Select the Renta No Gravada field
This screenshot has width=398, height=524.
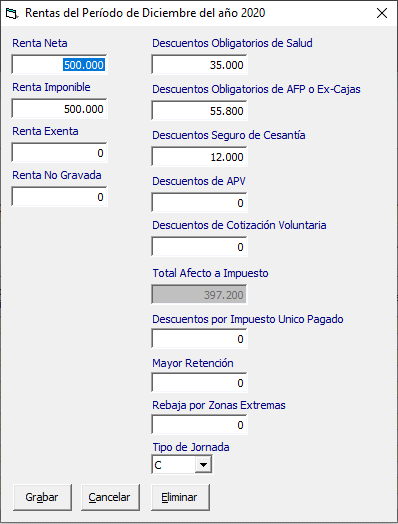click(x=59, y=197)
